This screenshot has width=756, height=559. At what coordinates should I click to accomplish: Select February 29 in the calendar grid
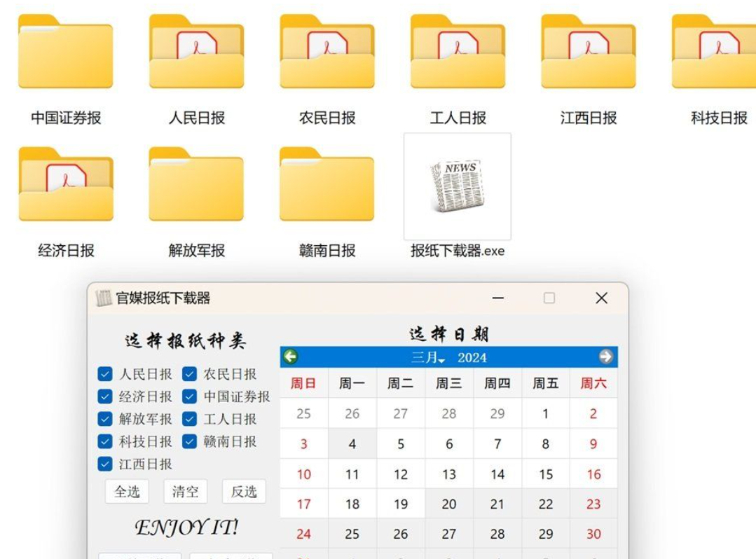(x=497, y=413)
